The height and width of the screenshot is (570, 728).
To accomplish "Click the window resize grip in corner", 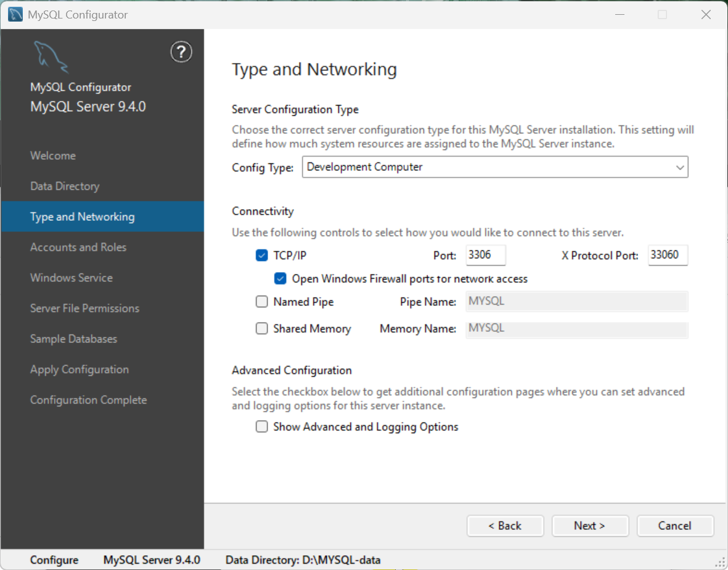I will [719, 562].
